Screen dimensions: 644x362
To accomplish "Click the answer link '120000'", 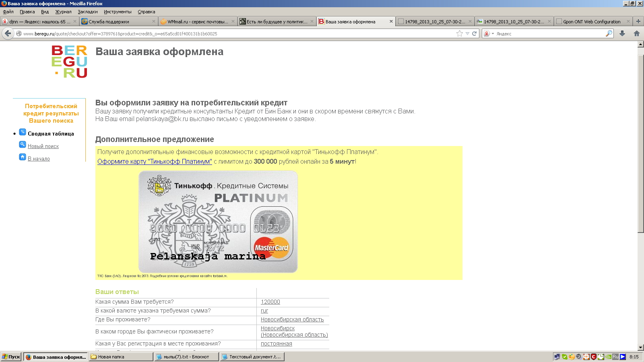I will 270,302.
